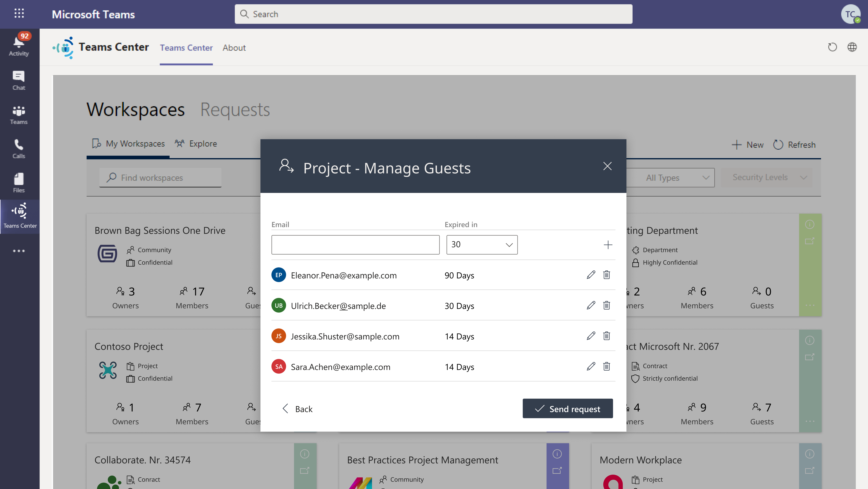868x489 pixels.
Task: Click Contoso Project logo thumbnail
Action: click(108, 370)
